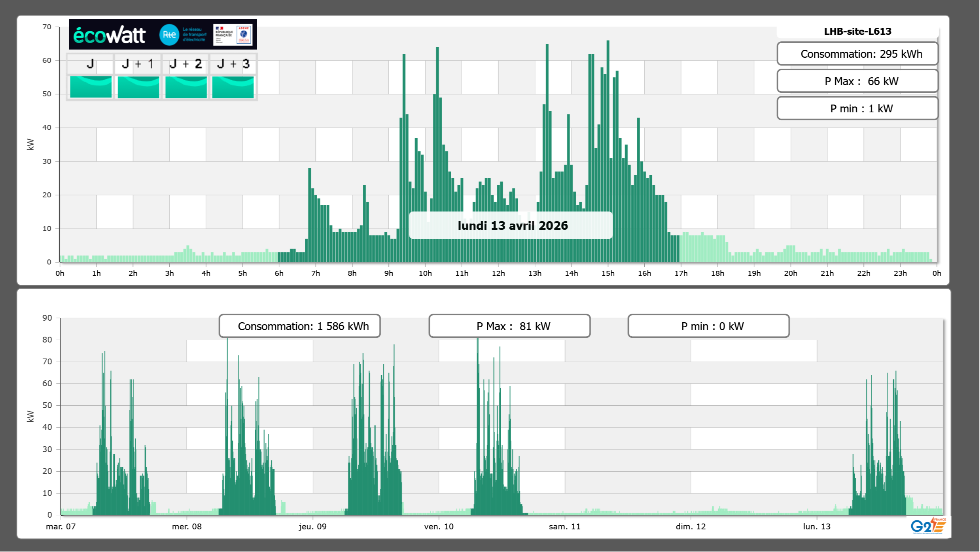
Task: Select the J + 3 forecast label
Action: point(233,64)
